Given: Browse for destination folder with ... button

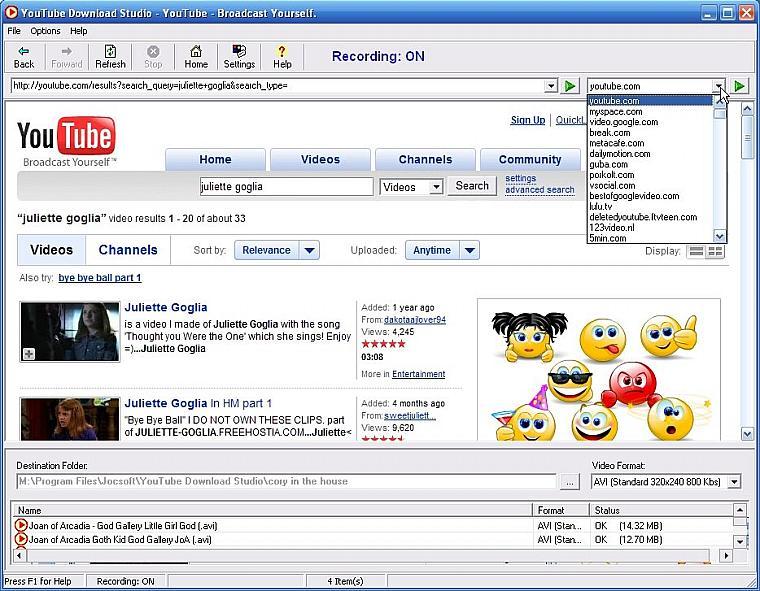Looking at the screenshot, I should 570,482.
